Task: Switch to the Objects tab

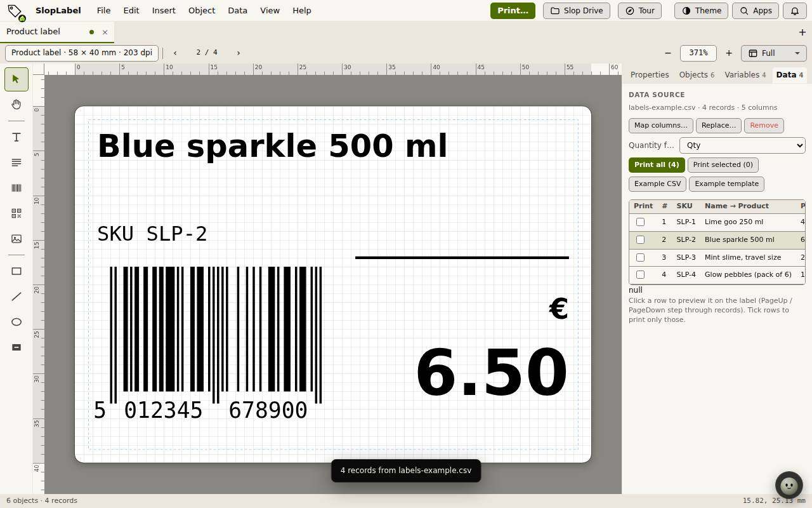Action: [697, 75]
